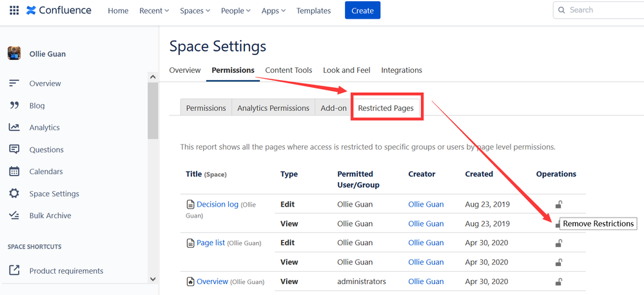Open Overview in the sidebar

pyautogui.click(x=45, y=83)
